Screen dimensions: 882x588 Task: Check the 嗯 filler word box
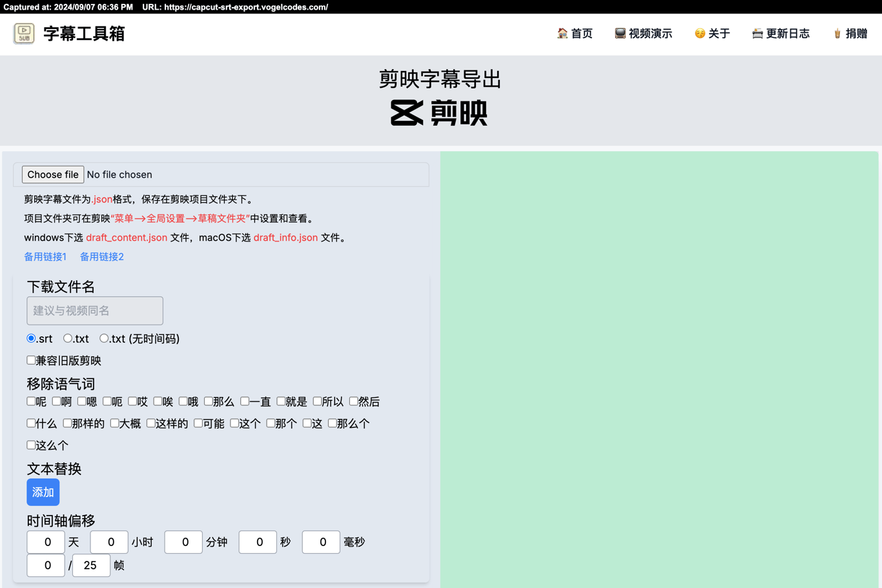click(81, 401)
